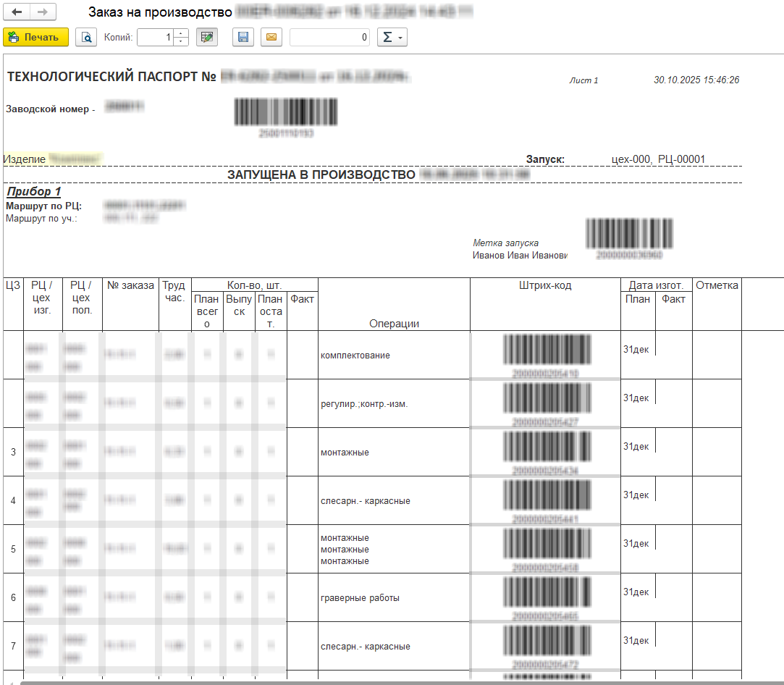Click the barcode under Заводской номер
The height and width of the screenshot is (685, 784).
pos(286,112)
